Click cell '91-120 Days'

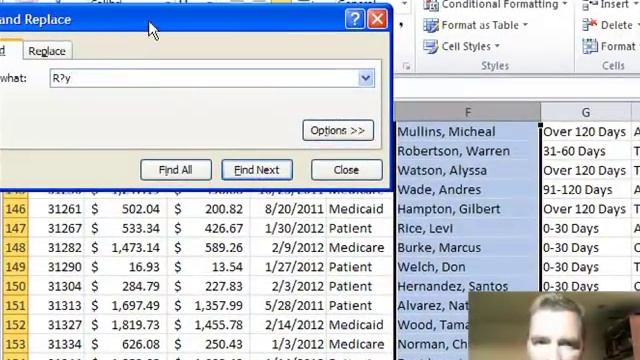[586, 190]
